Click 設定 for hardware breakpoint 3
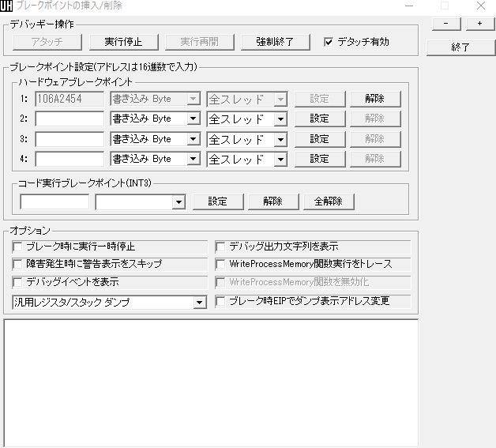Screen dimensions: 496x448 click(320, 139)
